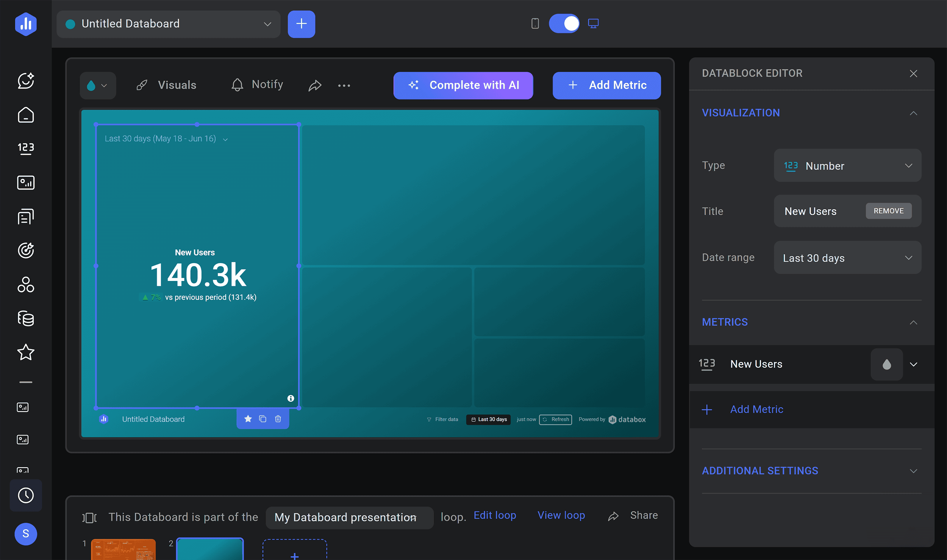The height and width of the screenshot is (560, 947).
Task: Click the datablock info icon
Action: point(291,398)
